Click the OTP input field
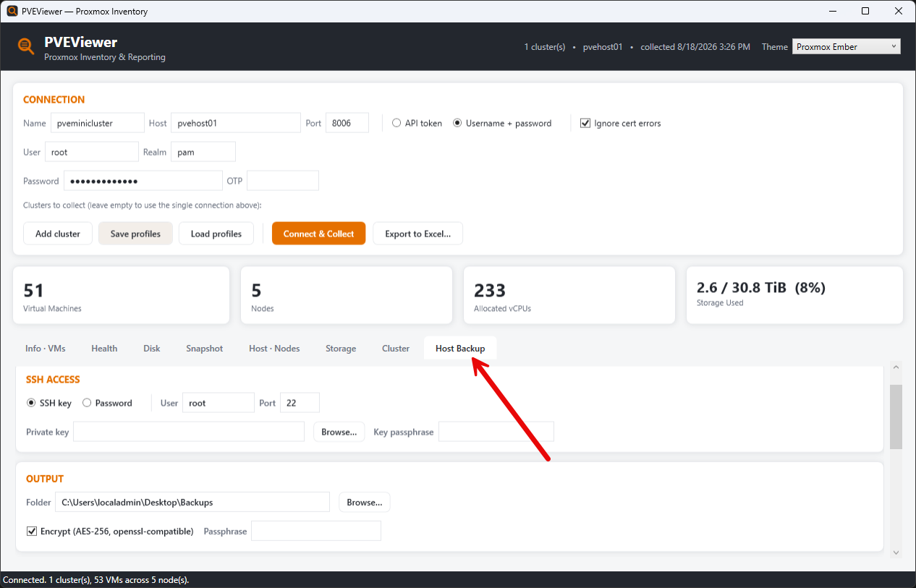Screen dimensions: 916x588 283,181
